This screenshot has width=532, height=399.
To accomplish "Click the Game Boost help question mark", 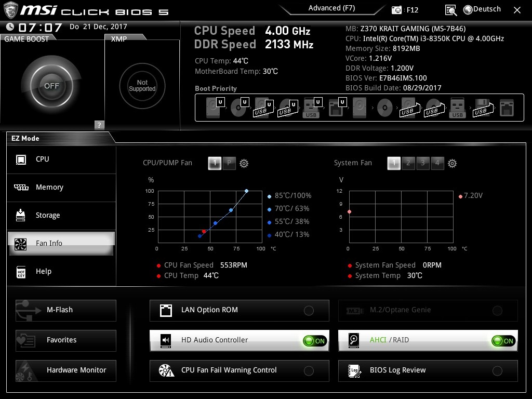I will 99,125.
